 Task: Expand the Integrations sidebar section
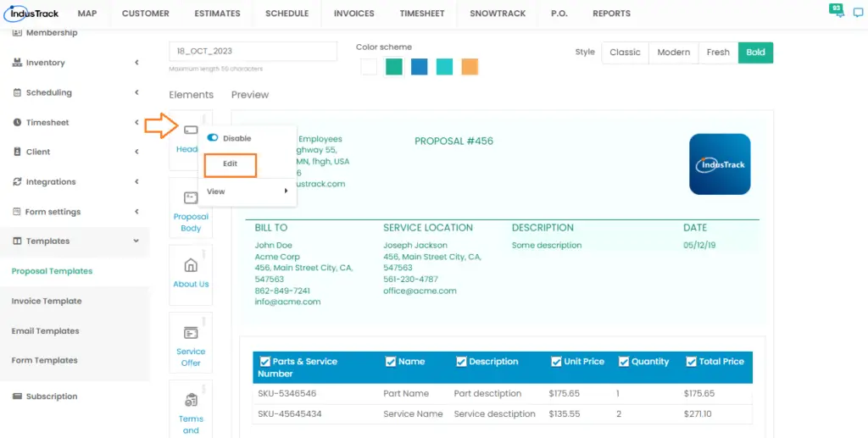click(136, 181)
